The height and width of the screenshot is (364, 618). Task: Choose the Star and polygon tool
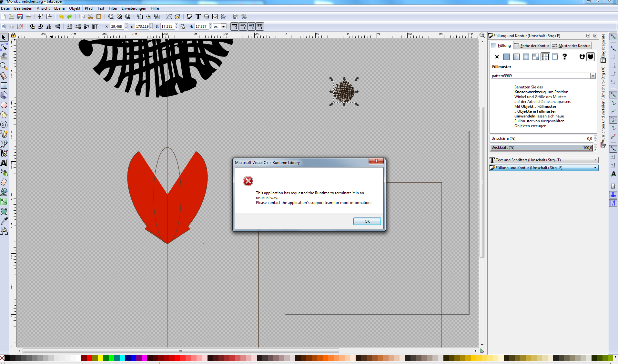click(x=4, y=115)
